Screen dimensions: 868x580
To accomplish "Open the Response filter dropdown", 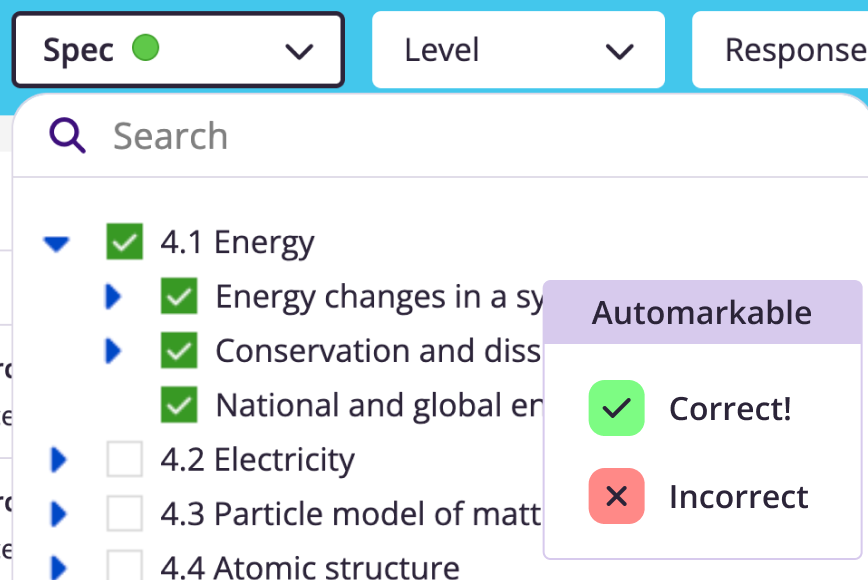I will pyautogui.click(x=780, y=50).
